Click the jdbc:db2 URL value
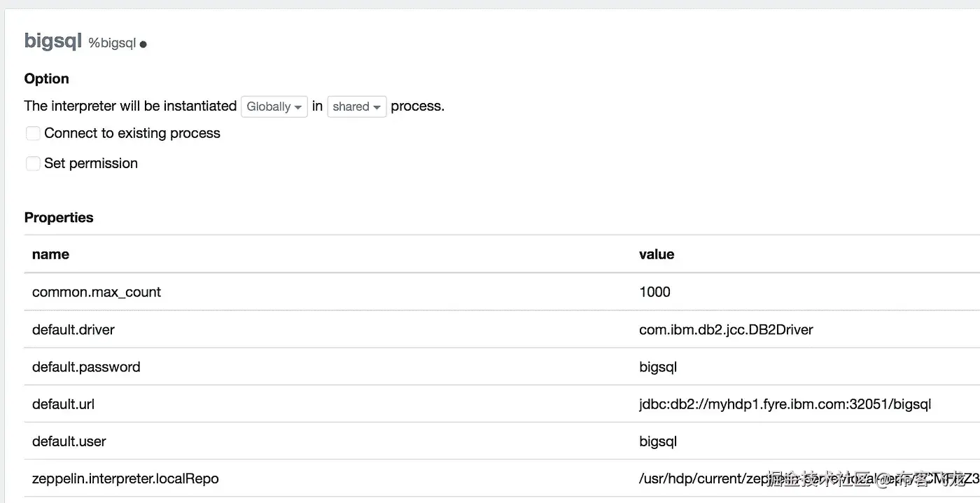This screenshot has width=980, height=503. click(x=785, y=404)
